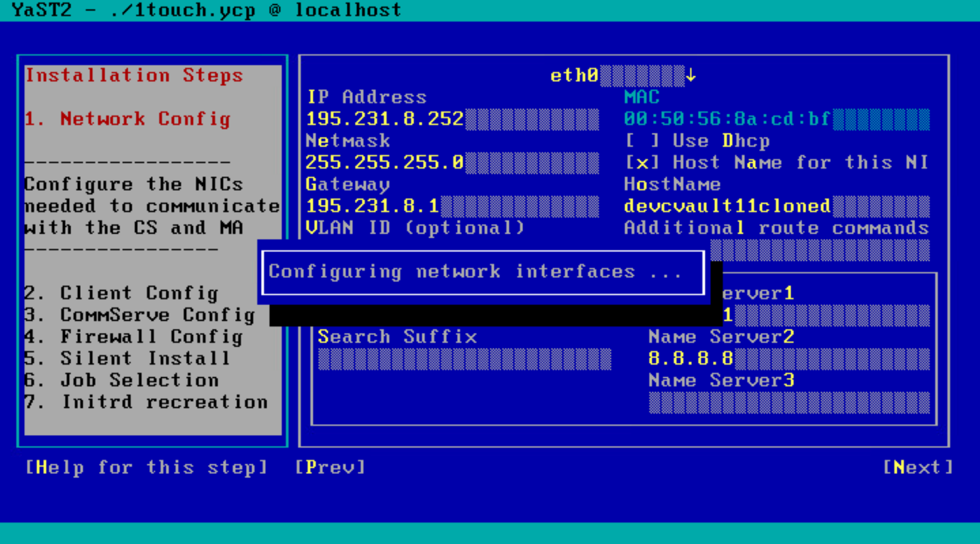Go back with the Prev button
The width and height of the screenshot is (980, 544).
[x=330, y=468]
